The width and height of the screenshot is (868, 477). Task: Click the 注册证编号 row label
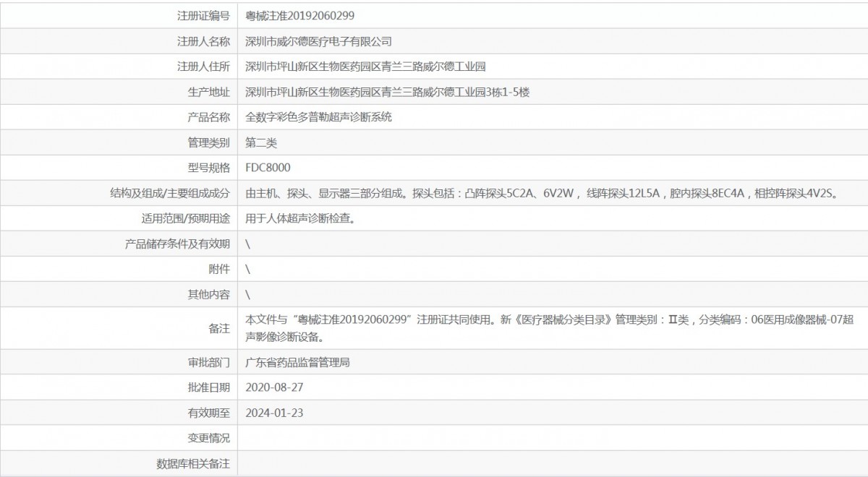point(203,15)
